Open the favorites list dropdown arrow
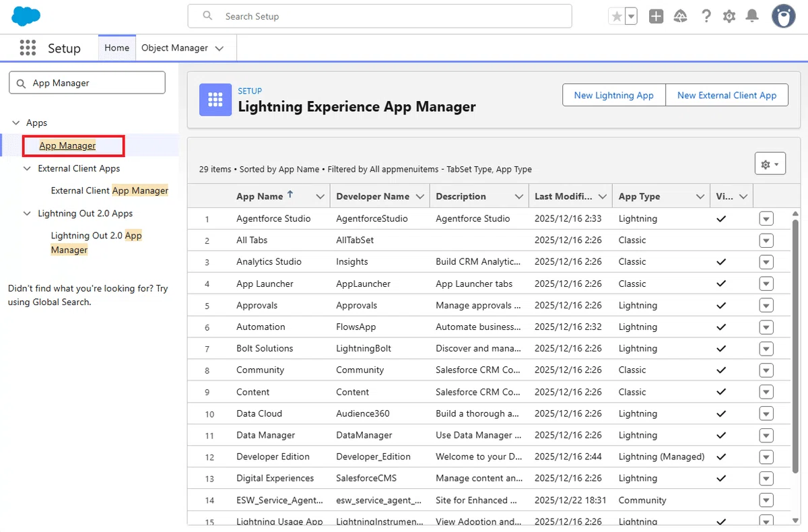Image resolution: width=808 pixels, height=532 pixels. pyautogui.click(x=631, y=16)
